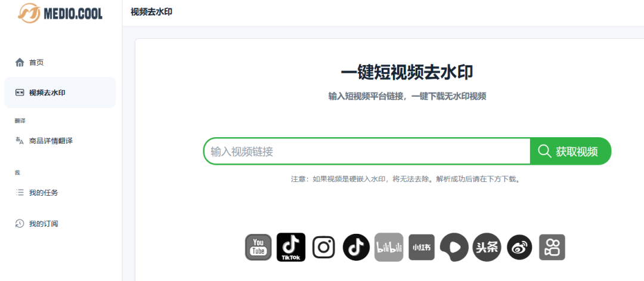
Task: Click the 一键短视频去水印 heading
Action: (407, 73)
